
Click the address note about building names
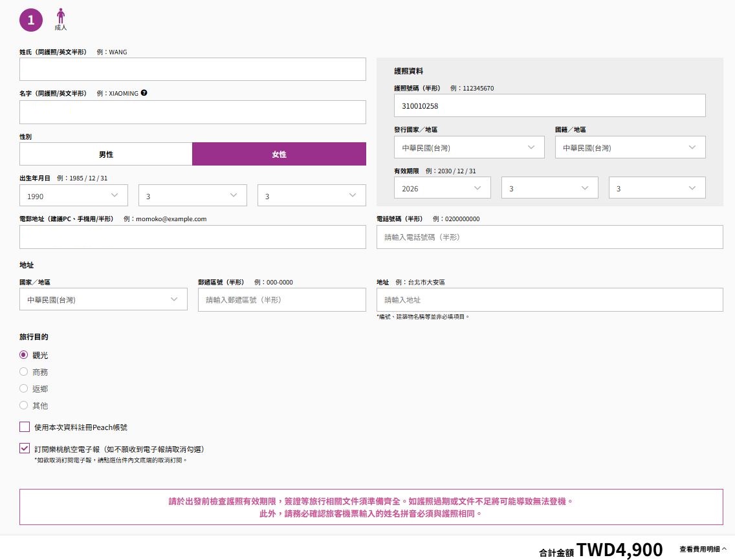(423, 317)
